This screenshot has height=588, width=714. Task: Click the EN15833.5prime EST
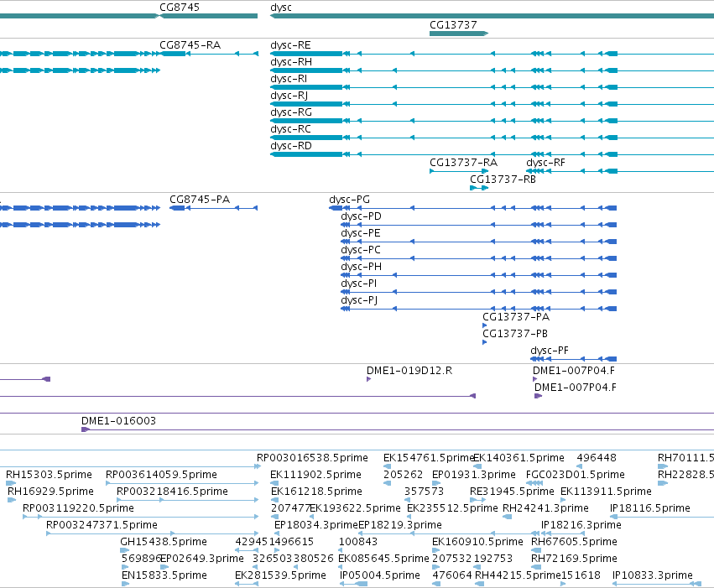[164, 575]
